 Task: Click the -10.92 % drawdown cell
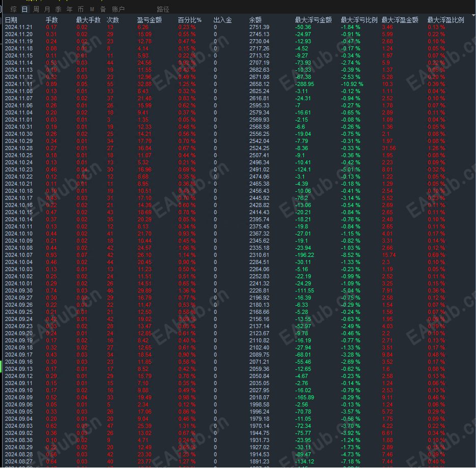click(x=352, y=84)
